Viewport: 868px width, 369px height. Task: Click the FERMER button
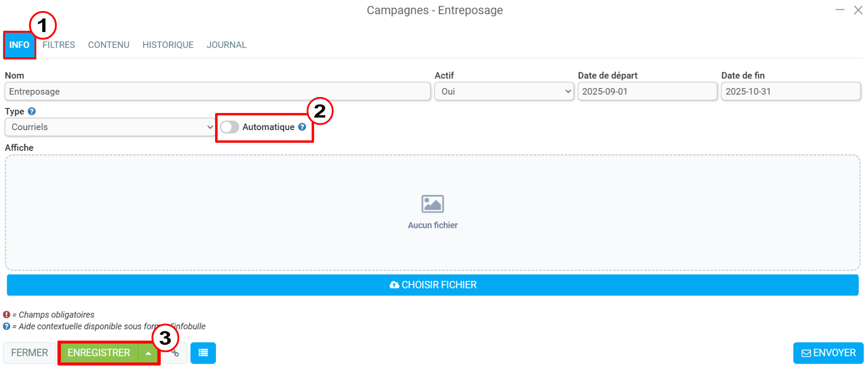(29, 353)
